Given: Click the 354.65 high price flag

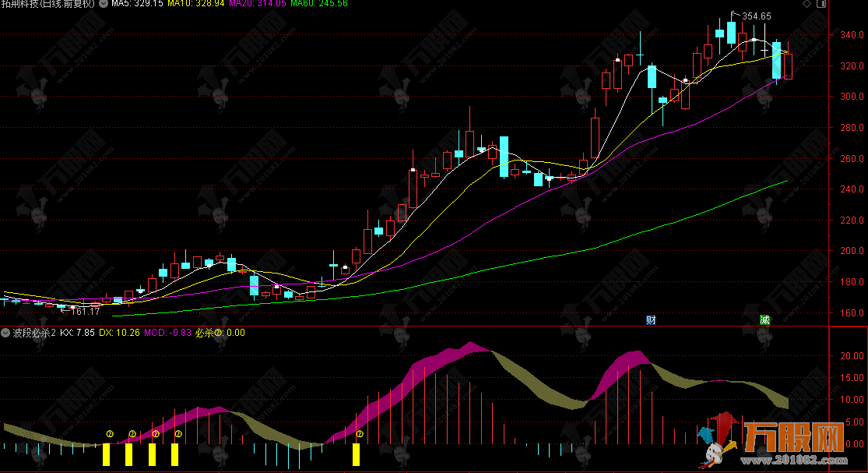Looking at the screenshot, I should click(755, 16).
